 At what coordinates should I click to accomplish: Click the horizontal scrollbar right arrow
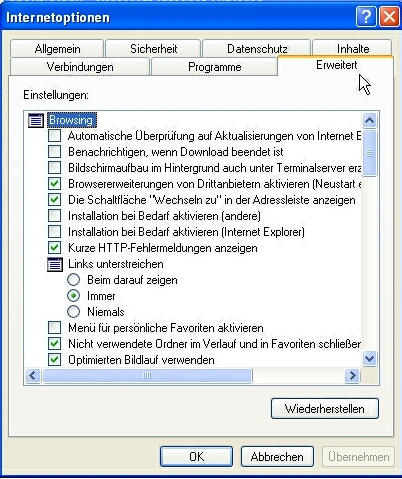pyautogui.click(x=352, y=376)
